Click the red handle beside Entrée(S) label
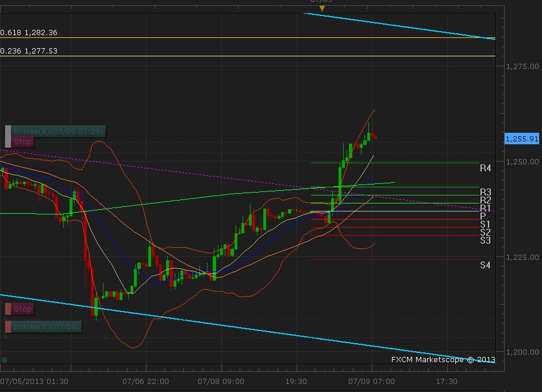This screenshot has height=392, width=542. pyautogui.click(x=7, y=326)
